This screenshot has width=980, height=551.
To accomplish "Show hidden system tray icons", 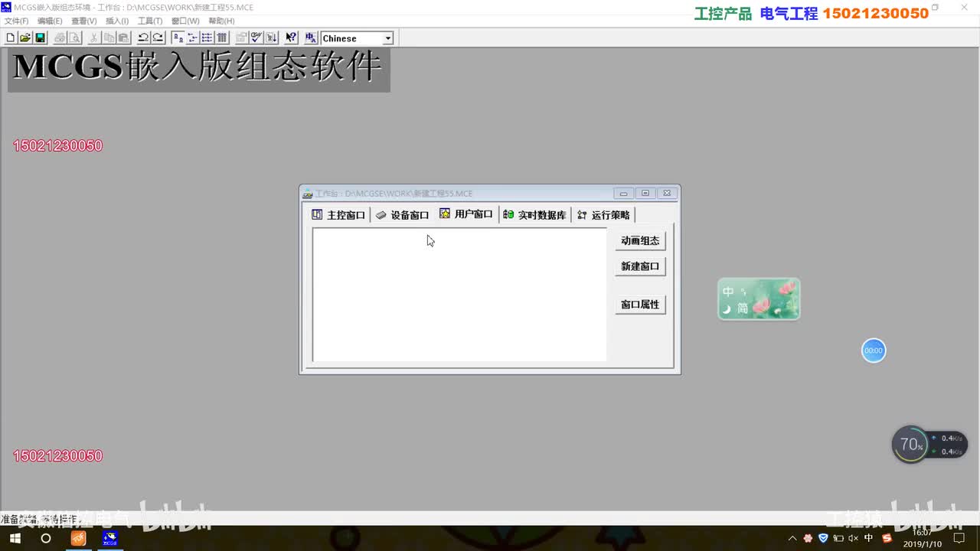I will point(792,539).
